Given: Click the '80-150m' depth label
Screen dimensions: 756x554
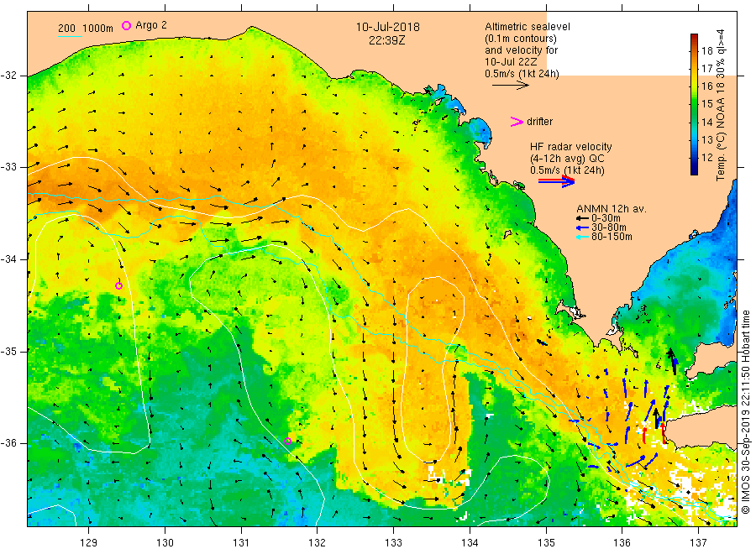Looking at the screenshot, I should pyautogui.click(x=612, y=237).
